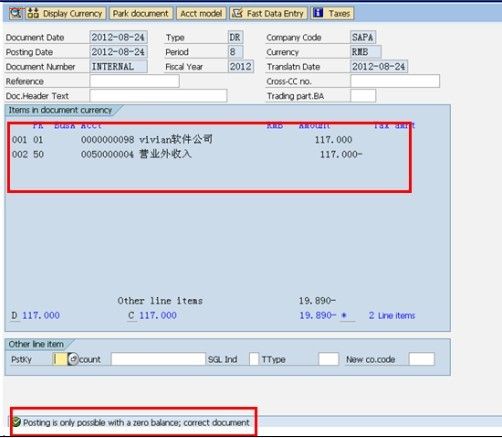The image size is (502, 438).
Task: Click the PstKy posting key field
Action: click(60, 359)
